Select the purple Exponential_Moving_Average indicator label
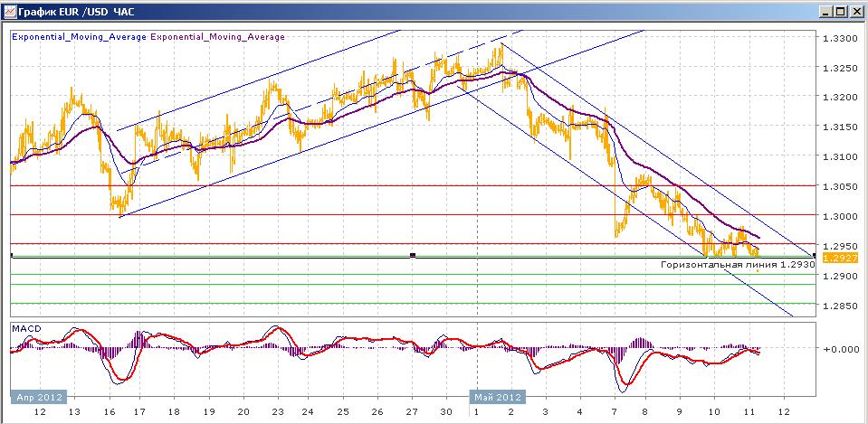868x424 pixels. (217, 37)
